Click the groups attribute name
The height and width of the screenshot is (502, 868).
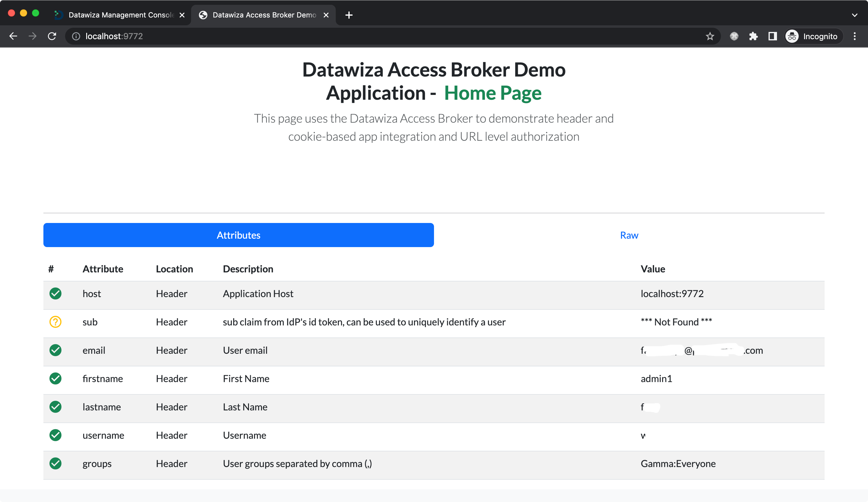97,464
